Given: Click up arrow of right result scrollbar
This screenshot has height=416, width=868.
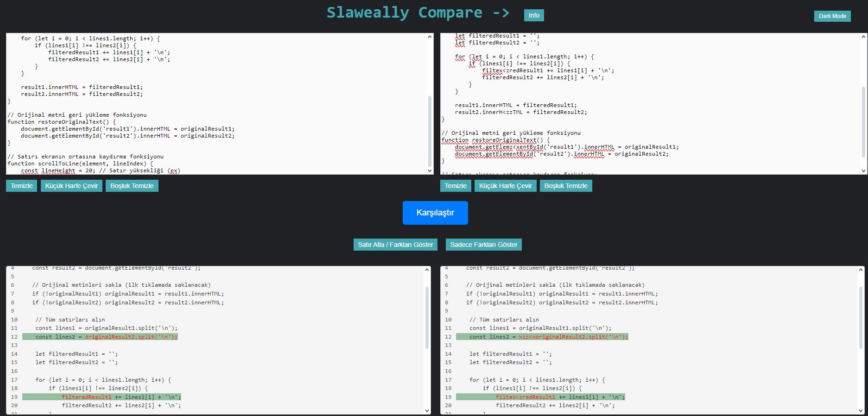Looking at the screenshot, I should [x=861, y=270].
